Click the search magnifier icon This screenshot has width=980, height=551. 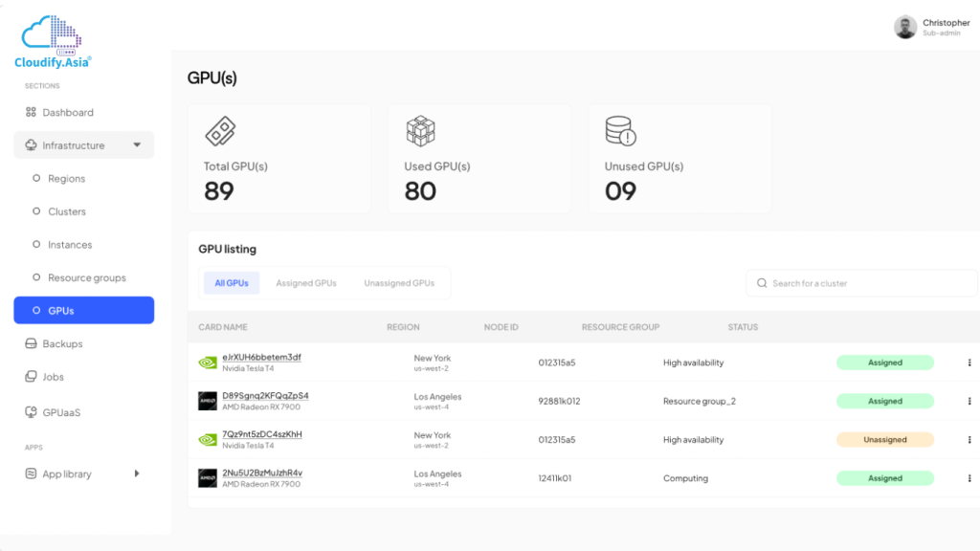tap(761, 282)
